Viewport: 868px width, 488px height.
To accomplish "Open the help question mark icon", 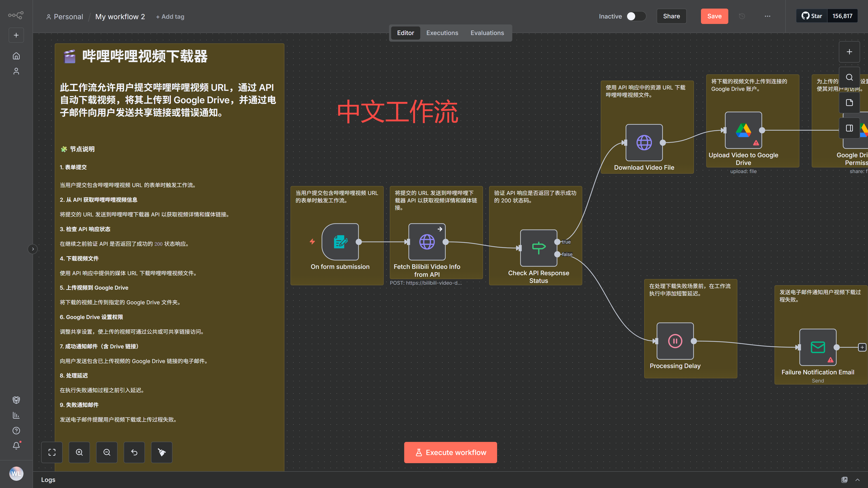I will pos(16,430).
